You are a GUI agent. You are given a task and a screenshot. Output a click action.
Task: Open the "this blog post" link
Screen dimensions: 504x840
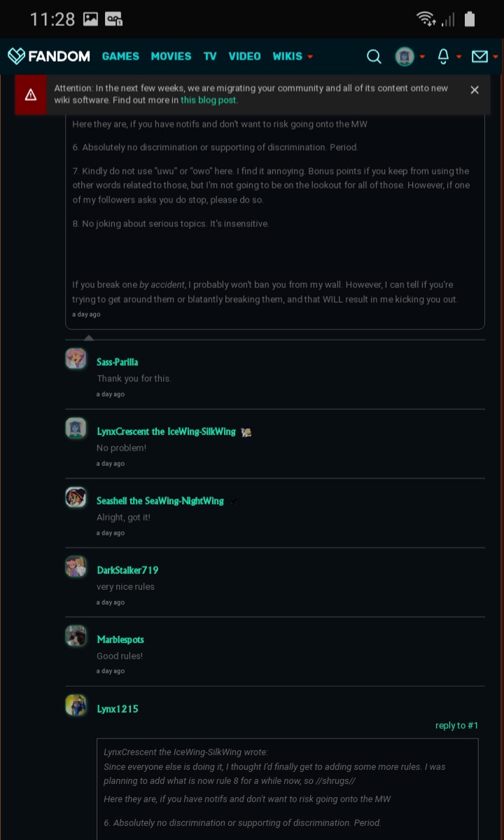click(209, 100)
